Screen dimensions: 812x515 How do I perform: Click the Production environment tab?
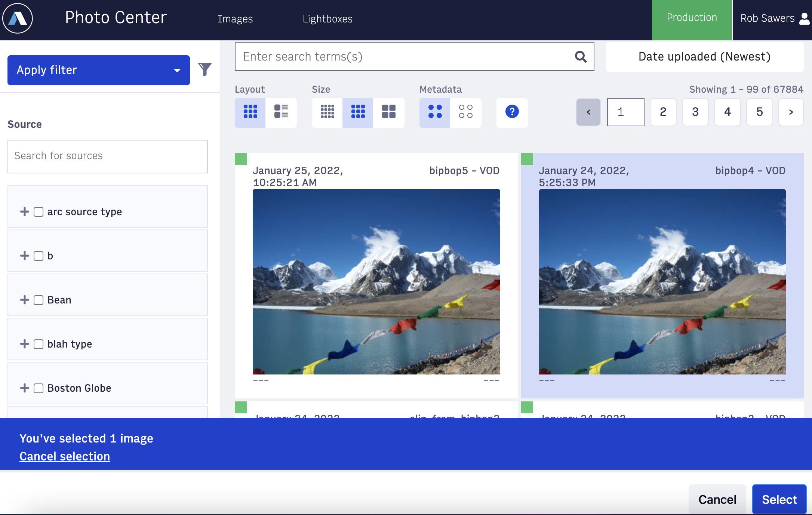tap(692, 20)
